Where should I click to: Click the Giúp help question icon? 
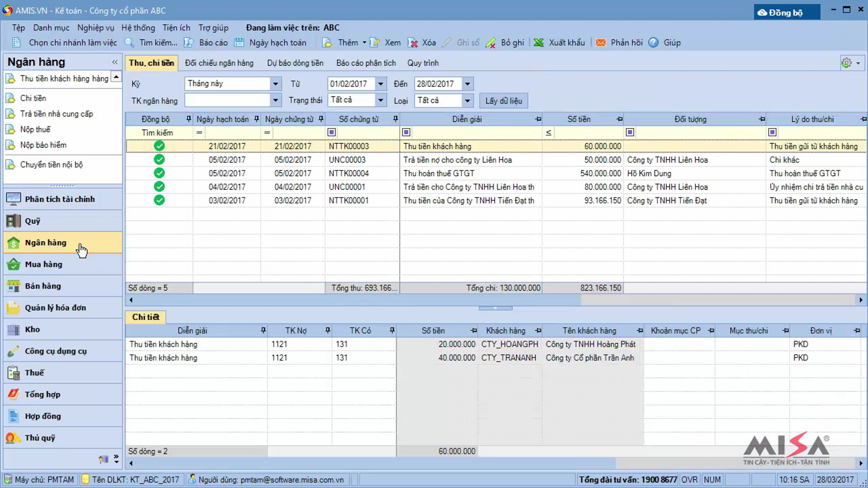[653, 43]
